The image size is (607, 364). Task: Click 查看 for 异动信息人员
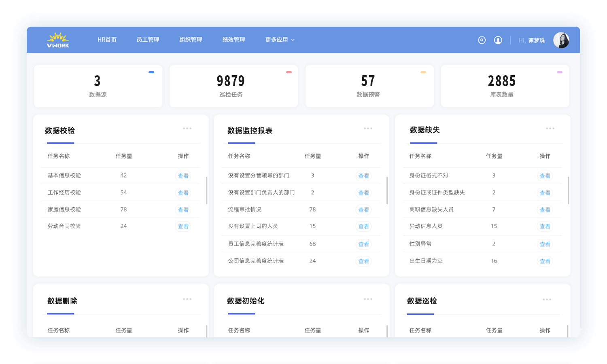tap(545, 226)
